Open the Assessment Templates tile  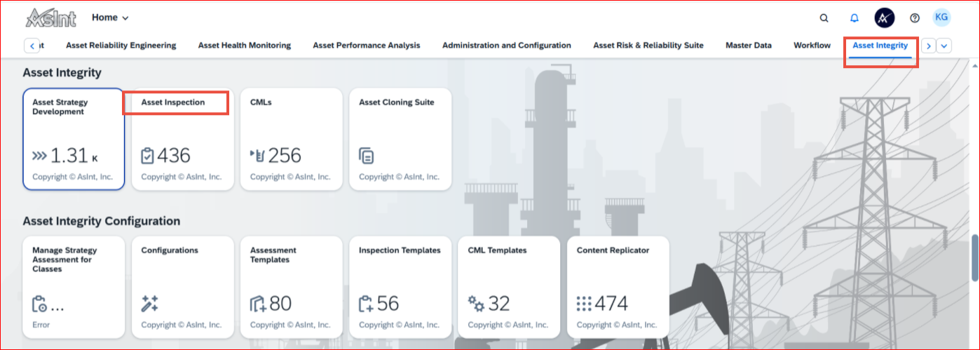[x=292, y=287]
